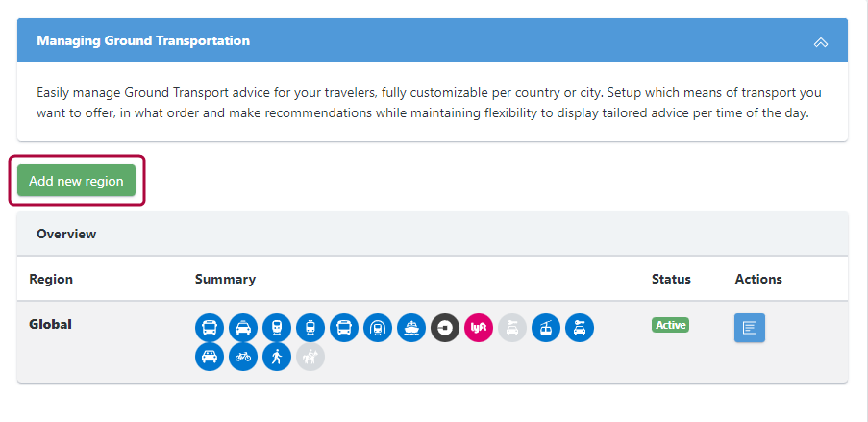Click the blue rental car key icon
Screen dimensions: 868x422
coord(580,328)
